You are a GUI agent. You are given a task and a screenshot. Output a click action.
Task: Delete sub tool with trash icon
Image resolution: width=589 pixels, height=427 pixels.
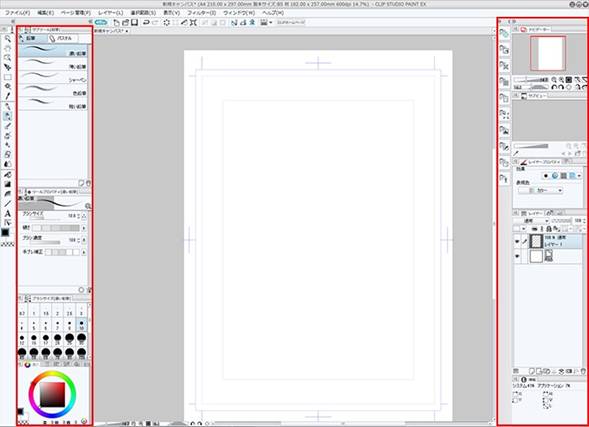click(x=88, y=183)
